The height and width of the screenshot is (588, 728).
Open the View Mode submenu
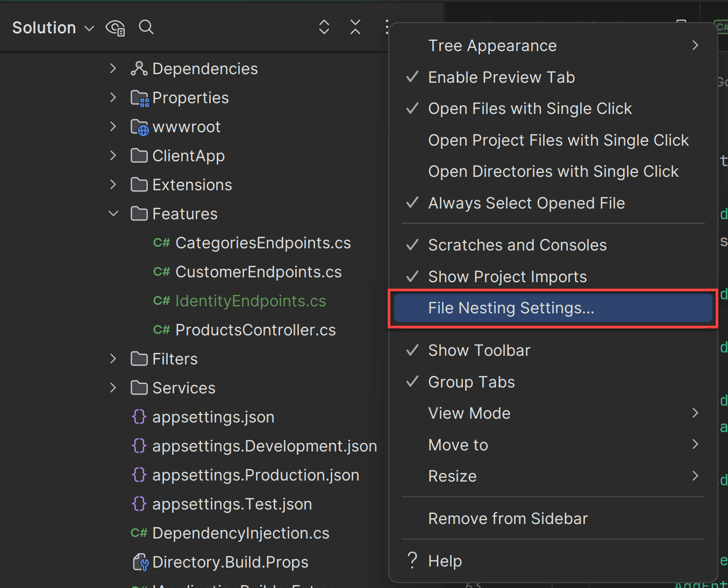coord(469,413)
